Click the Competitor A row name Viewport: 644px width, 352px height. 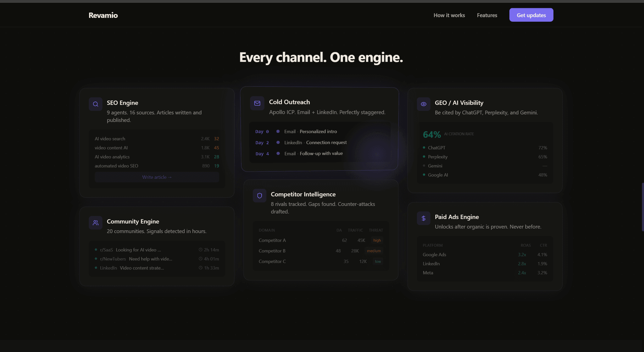click(x=272, y=240)
